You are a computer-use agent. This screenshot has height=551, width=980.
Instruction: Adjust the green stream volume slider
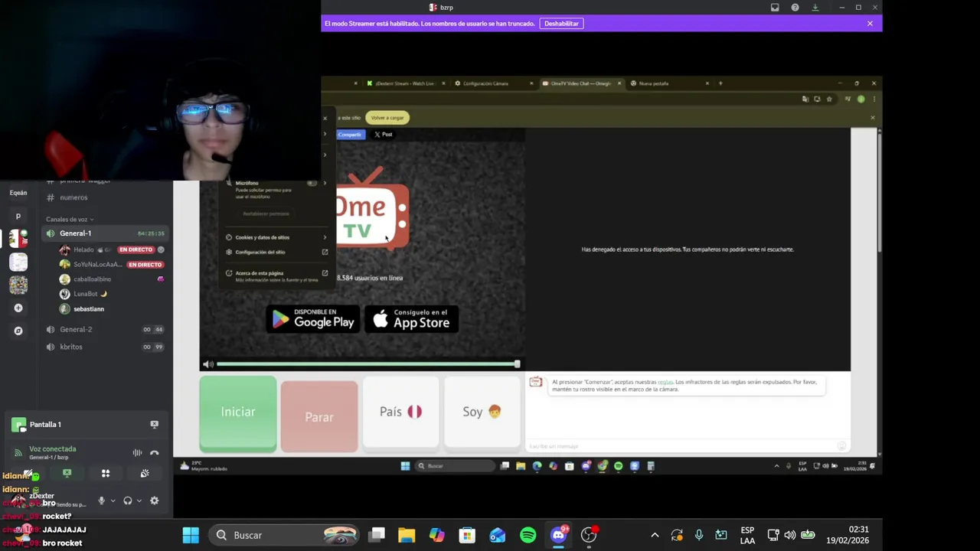click(368, 364)
